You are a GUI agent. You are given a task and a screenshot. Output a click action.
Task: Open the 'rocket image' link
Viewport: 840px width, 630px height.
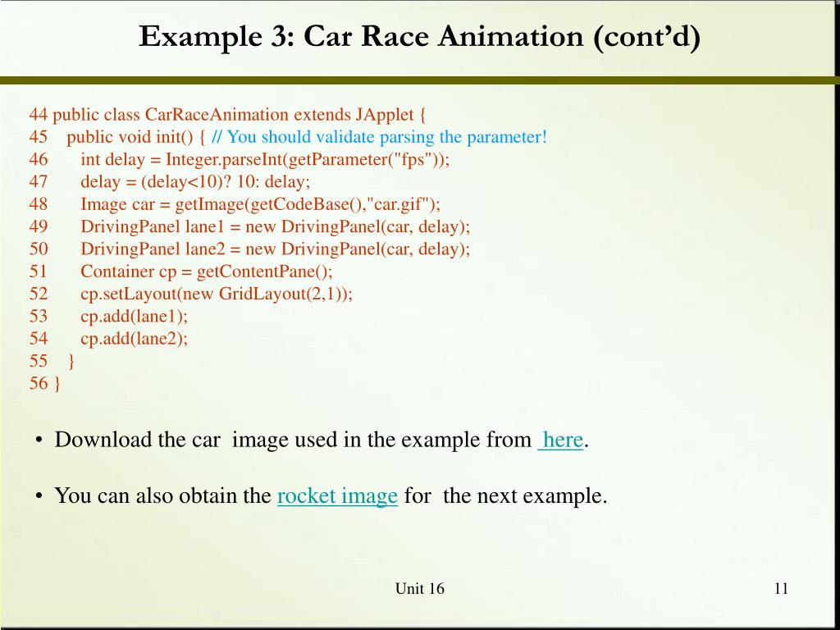[337, 495]
